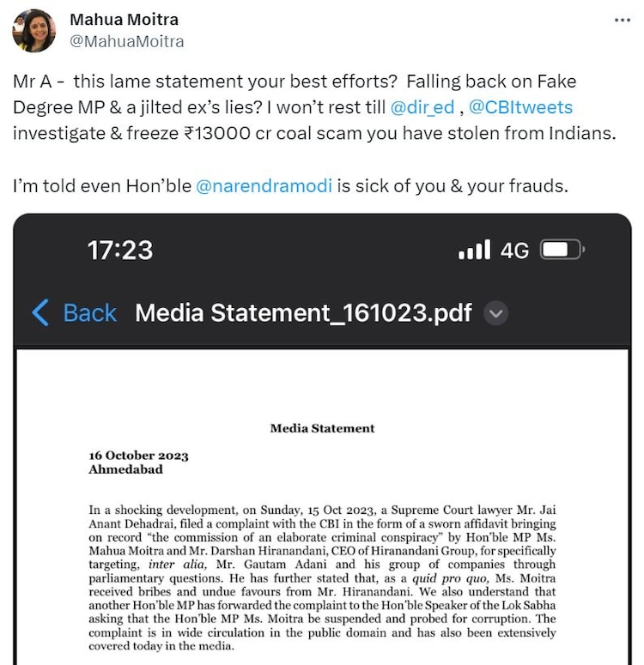Image resolution: width=644 pixels, height=665 pixels.
Task: Click the battery status icon
Action: click(562, 250)
